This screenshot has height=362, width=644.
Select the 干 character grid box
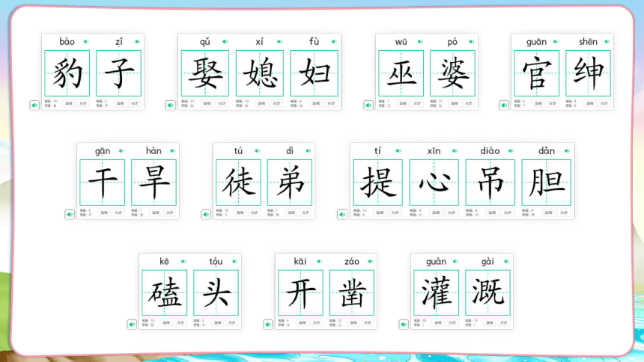[103, 182]
